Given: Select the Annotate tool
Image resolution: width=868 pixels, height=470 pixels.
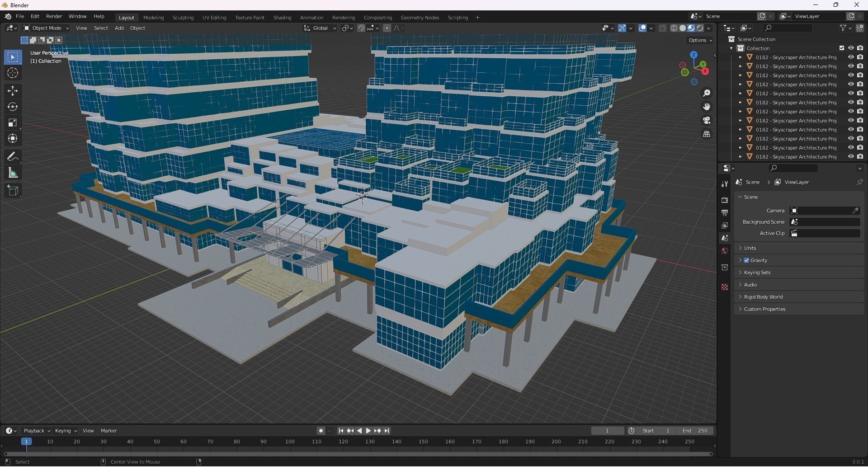Looking at the screenshot, I should (13, 157).
